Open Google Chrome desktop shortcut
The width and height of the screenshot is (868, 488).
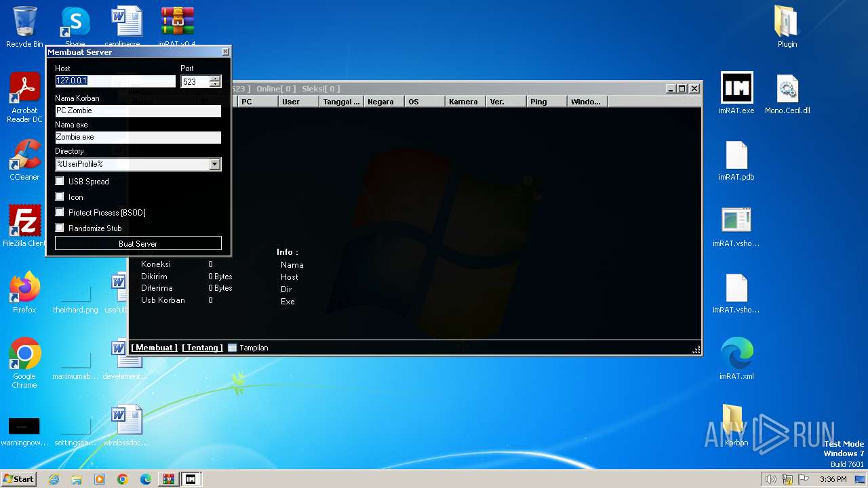(24, 363)
